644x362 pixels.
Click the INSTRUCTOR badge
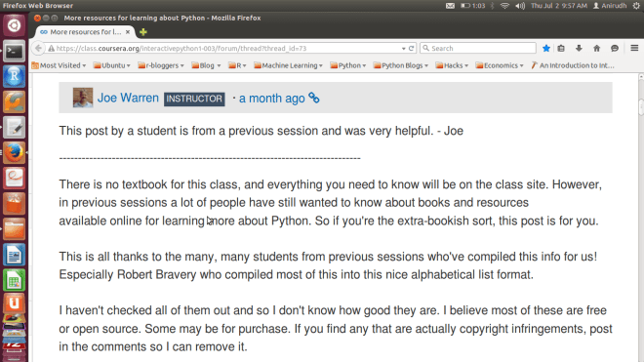pyautogui.click(x=194, y=99)
